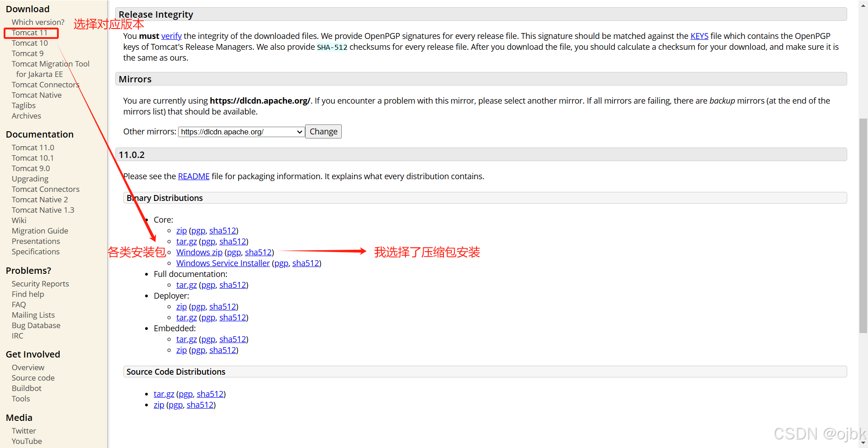This screenshot has width=868, height=448.
Task: Click the Change mirror button
Action: (323, 132)
